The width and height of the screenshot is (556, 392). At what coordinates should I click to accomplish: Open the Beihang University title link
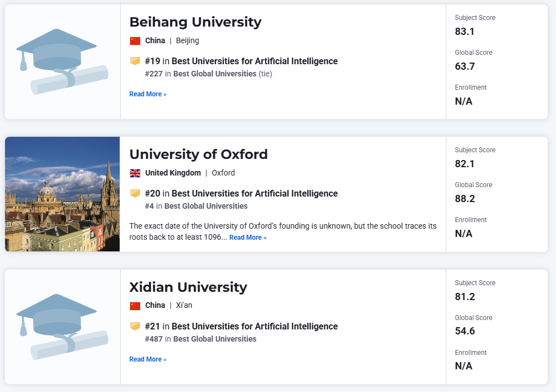click(195, 22)
